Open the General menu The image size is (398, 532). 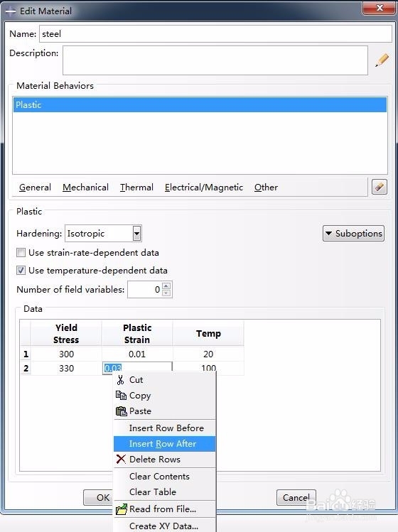coord(35,188)
